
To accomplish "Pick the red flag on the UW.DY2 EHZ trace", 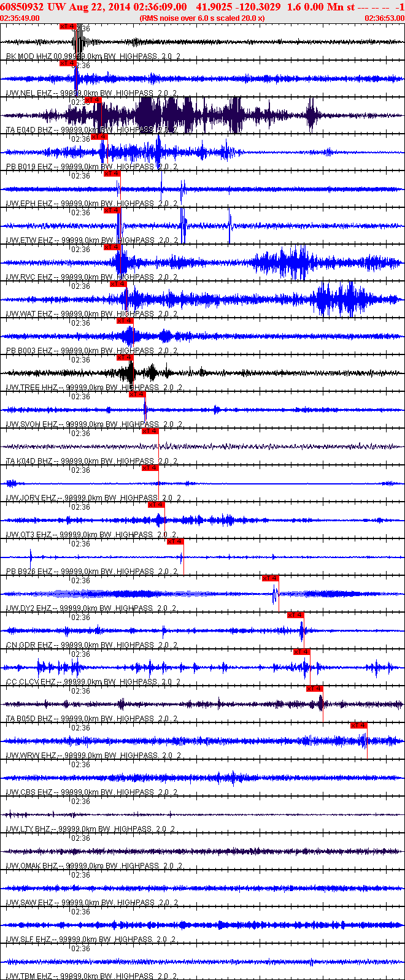I will click(x=271, y=578).
